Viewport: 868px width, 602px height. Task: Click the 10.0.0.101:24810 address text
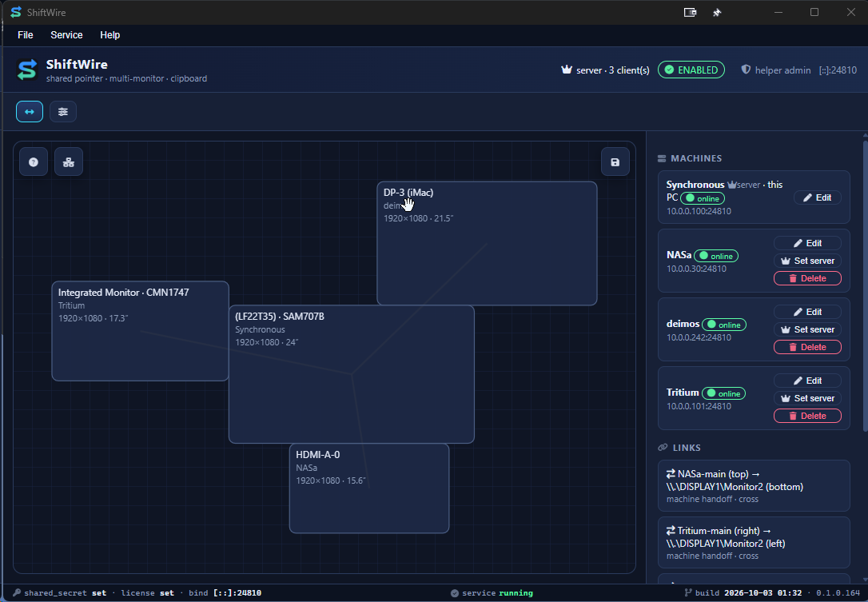pos(699,406)
